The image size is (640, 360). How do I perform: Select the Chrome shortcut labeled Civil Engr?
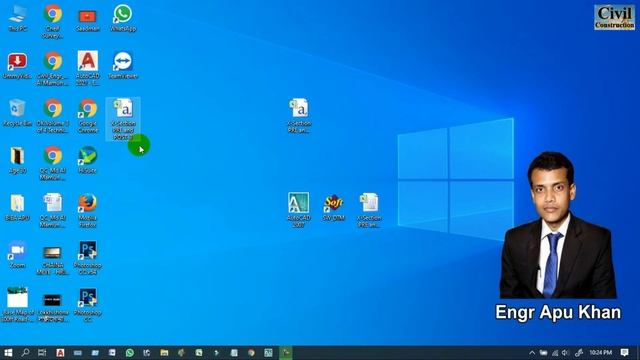[53, 68]
